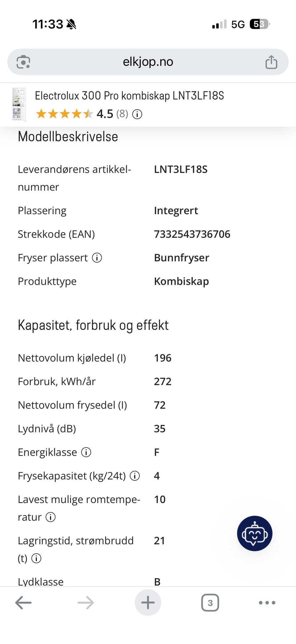
Task: Tap the five-star rating stars
Action: point(64,114)
